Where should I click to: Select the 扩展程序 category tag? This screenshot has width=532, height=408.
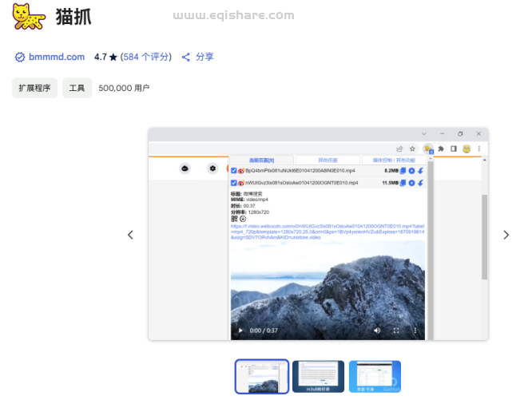pos(34,88)
